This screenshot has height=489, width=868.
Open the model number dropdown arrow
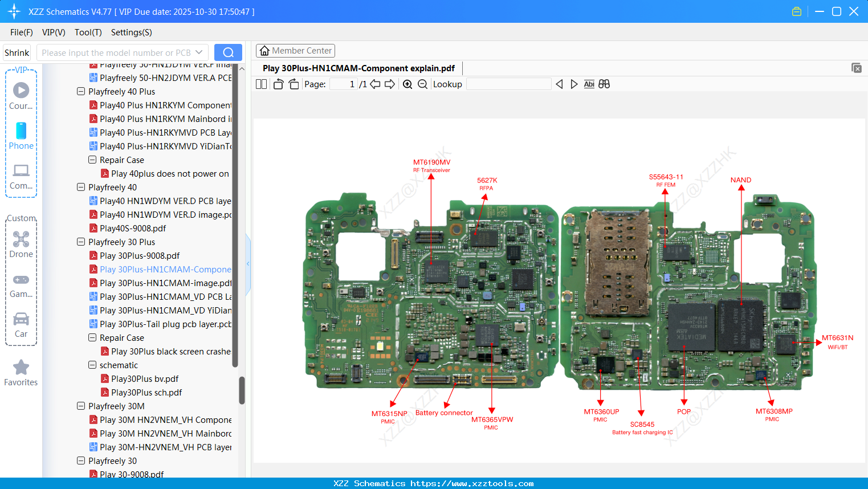tap(199, 52)
